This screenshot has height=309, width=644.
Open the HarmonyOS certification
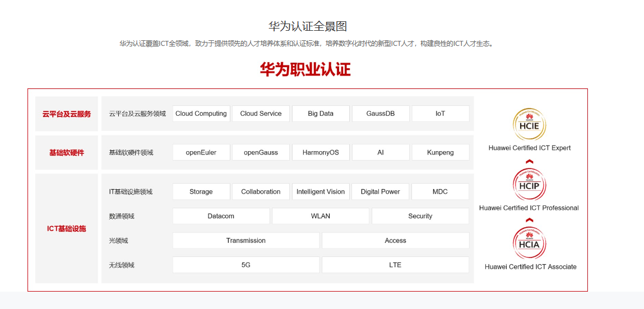[321, 152]
